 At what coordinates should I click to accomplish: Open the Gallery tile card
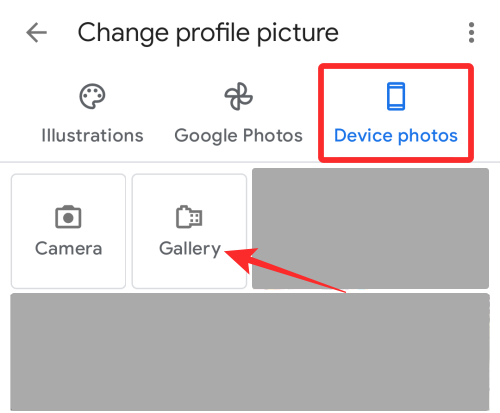[x=189, y=231]
